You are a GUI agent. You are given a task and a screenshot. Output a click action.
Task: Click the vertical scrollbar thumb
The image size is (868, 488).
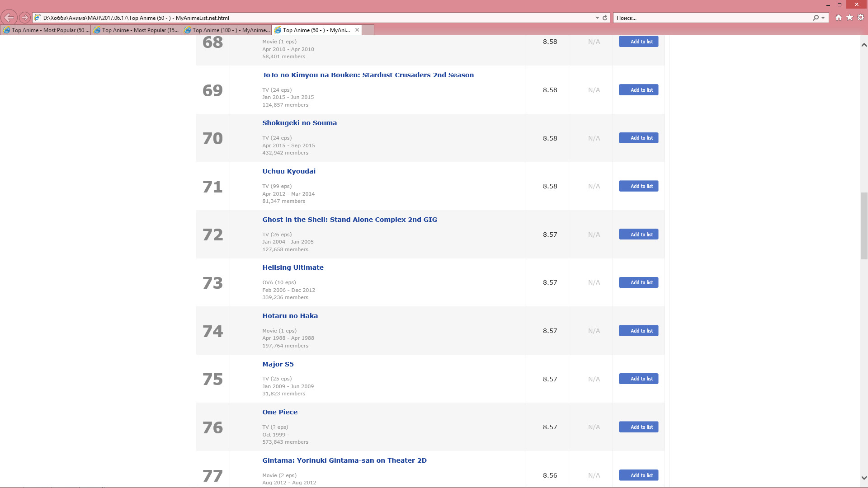coord(864,225)
